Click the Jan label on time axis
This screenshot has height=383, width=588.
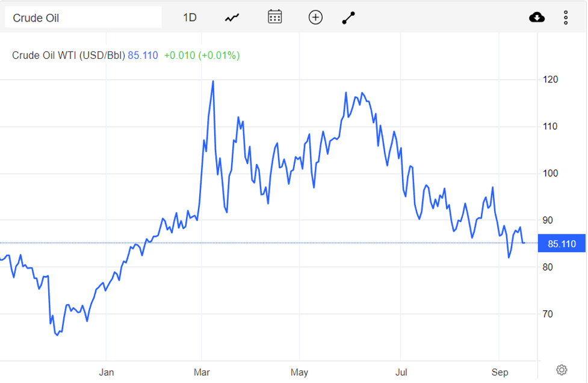[x=106, y=372]
